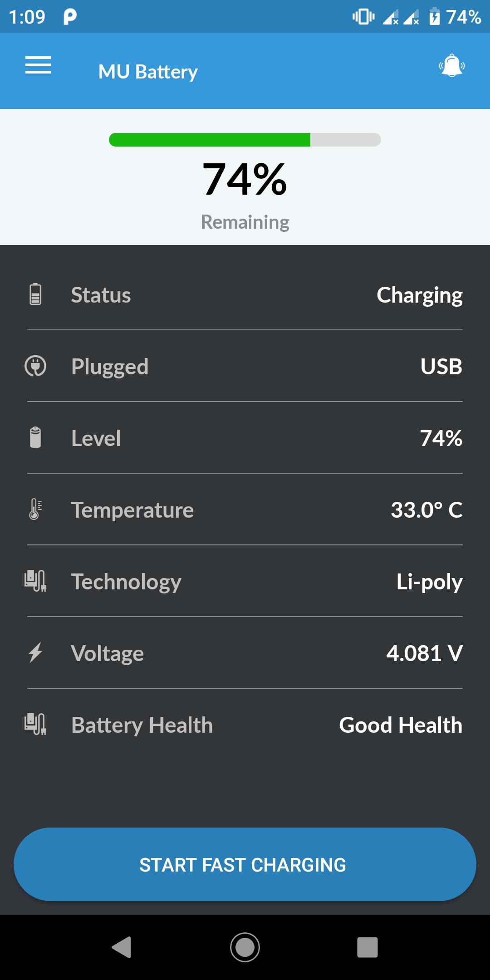This screenshot has width=490, height=980.
Task: Click the Battery Health row icon
Action: pos(35,724)
